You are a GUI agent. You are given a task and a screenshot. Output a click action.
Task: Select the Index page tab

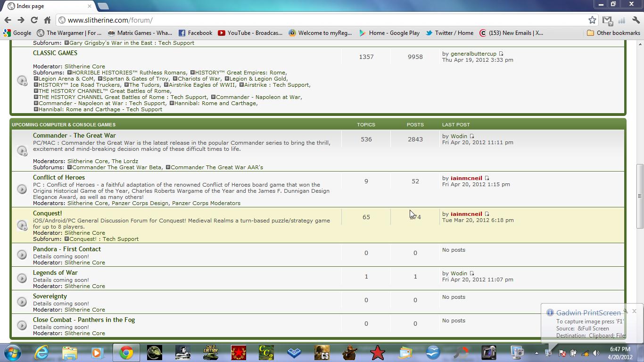(x=50, y=6)
